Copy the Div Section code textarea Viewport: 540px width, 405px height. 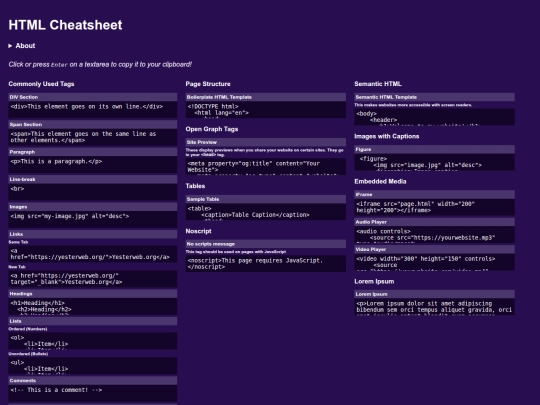point(93,110)
